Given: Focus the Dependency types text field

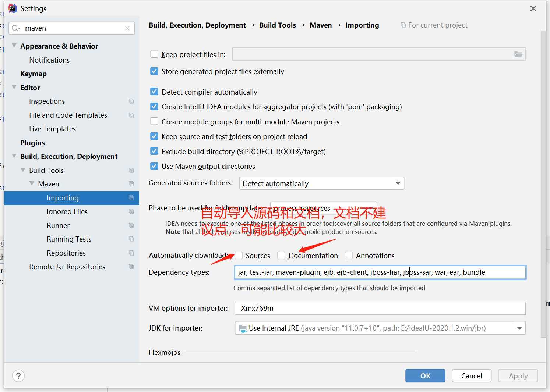Looking at the screenshot, I should (x=380, y=272).
